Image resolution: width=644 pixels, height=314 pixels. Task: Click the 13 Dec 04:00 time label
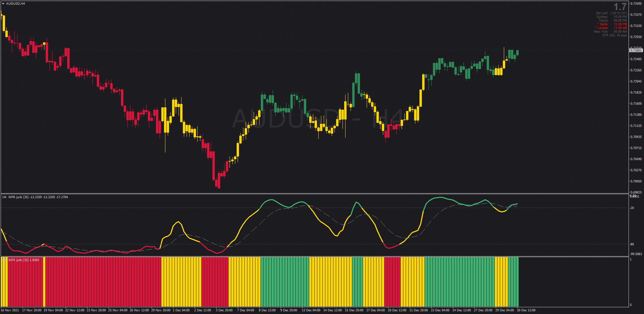pos(312,310)
